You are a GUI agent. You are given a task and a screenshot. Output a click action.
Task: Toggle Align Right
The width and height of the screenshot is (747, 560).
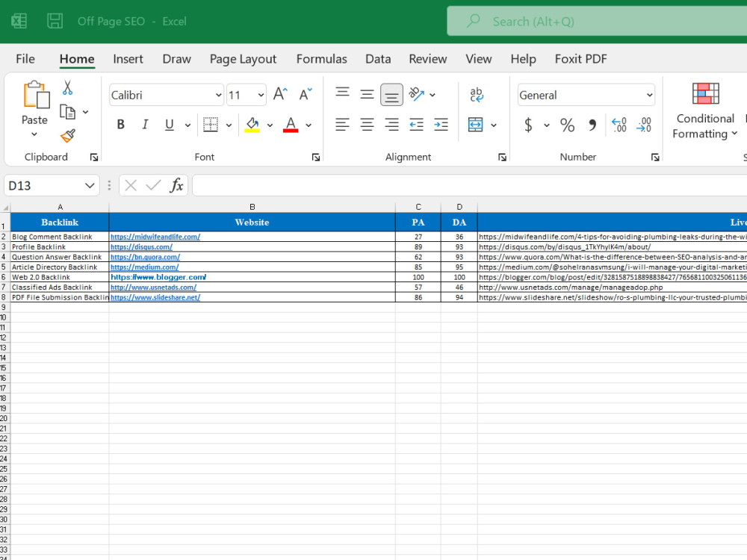pyautogui.click(x=391, y=125)
